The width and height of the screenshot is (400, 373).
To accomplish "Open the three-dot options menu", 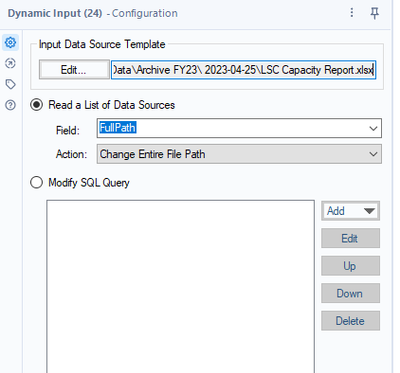I will [x=352, y=13].
